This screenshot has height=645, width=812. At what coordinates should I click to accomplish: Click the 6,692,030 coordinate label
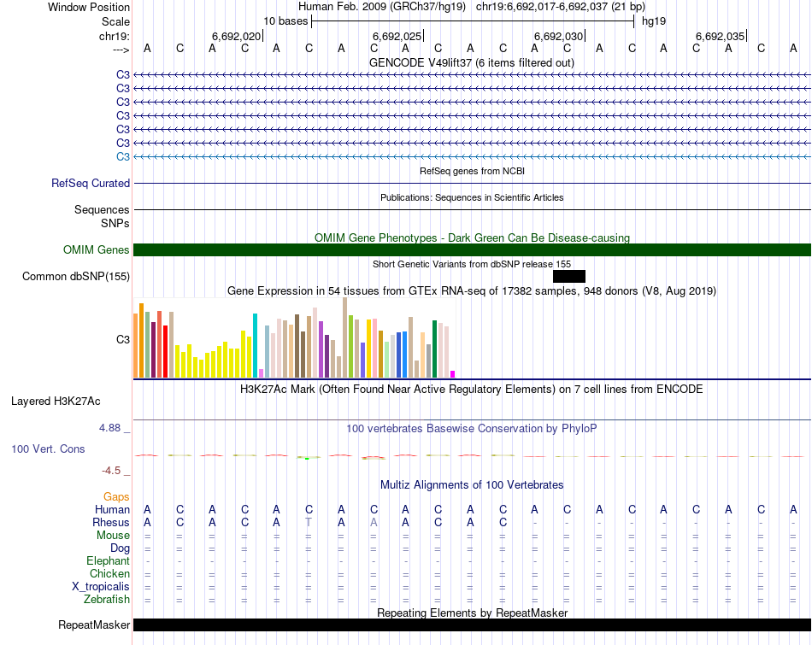[559, 36]
